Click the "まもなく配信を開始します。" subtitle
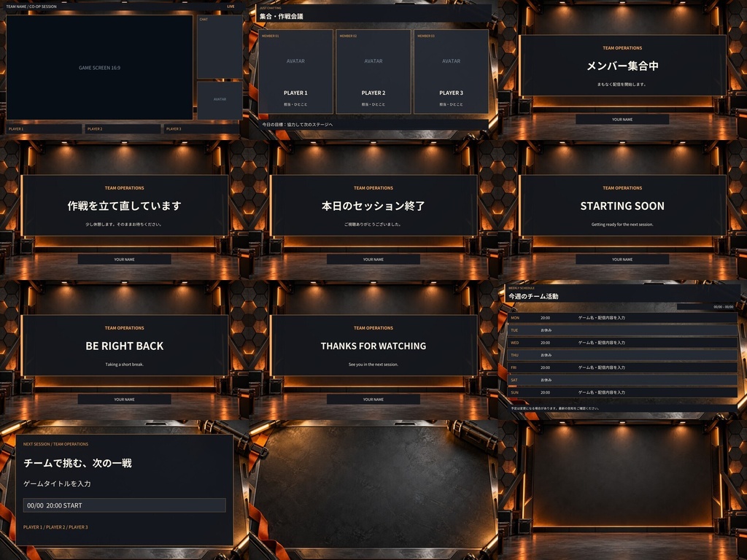747x560 pixels. point(622,85)
